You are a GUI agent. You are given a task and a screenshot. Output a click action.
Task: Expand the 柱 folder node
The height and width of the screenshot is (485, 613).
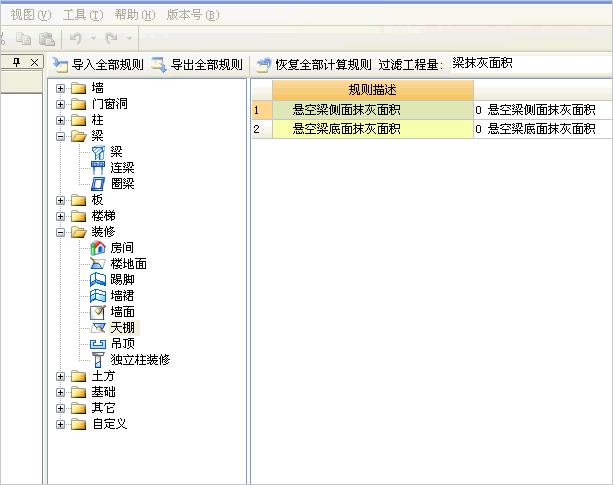click(x=60, y=120)
